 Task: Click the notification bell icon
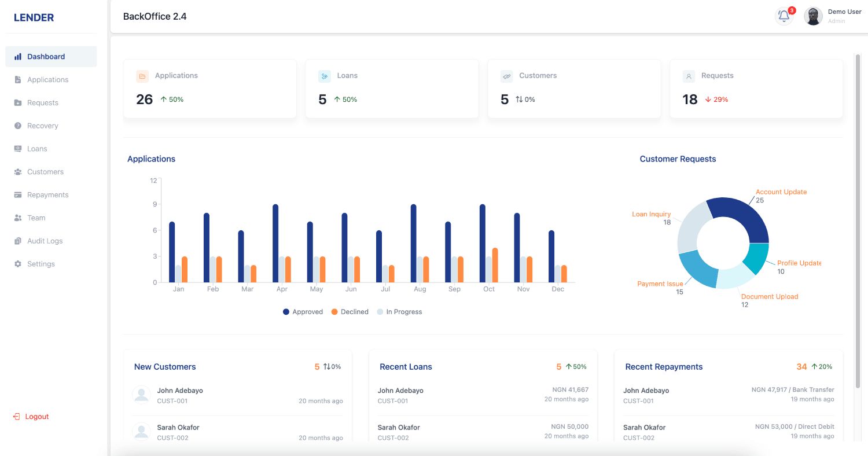(x=784, y=16)
